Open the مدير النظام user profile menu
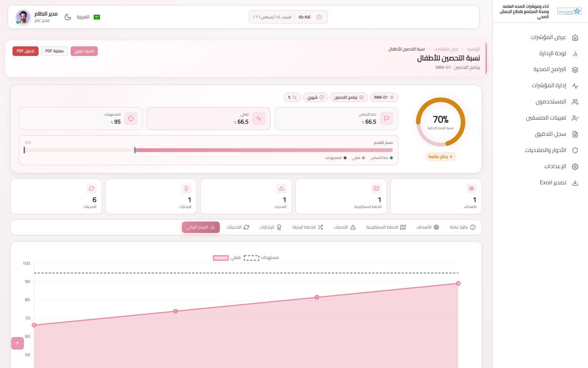This screenshot has height=368, width=588. (37, 17)
